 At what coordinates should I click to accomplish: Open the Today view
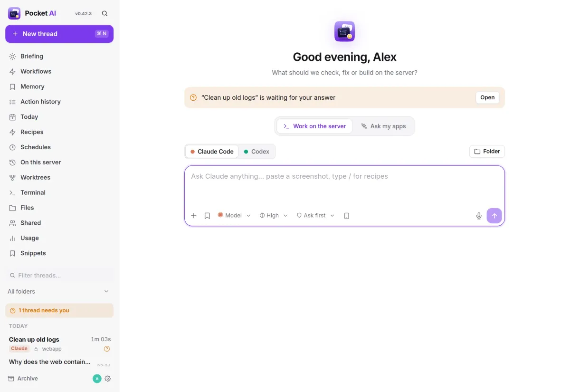click(x=59, y=117)
